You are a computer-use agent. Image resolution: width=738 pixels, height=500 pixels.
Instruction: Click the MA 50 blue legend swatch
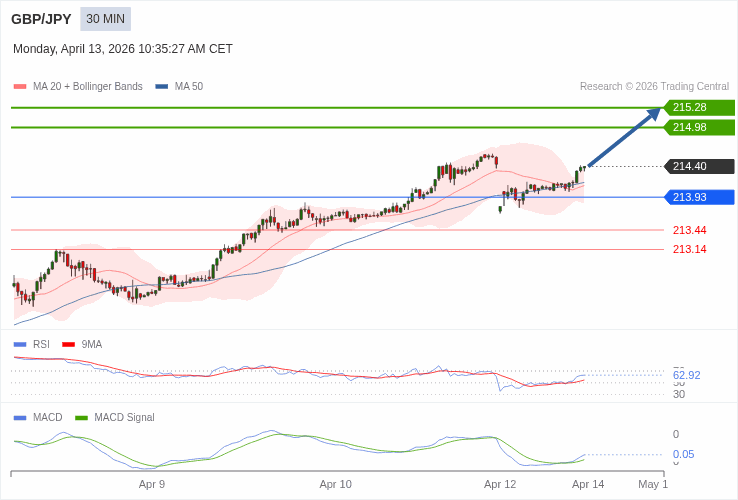coord(162,87)
